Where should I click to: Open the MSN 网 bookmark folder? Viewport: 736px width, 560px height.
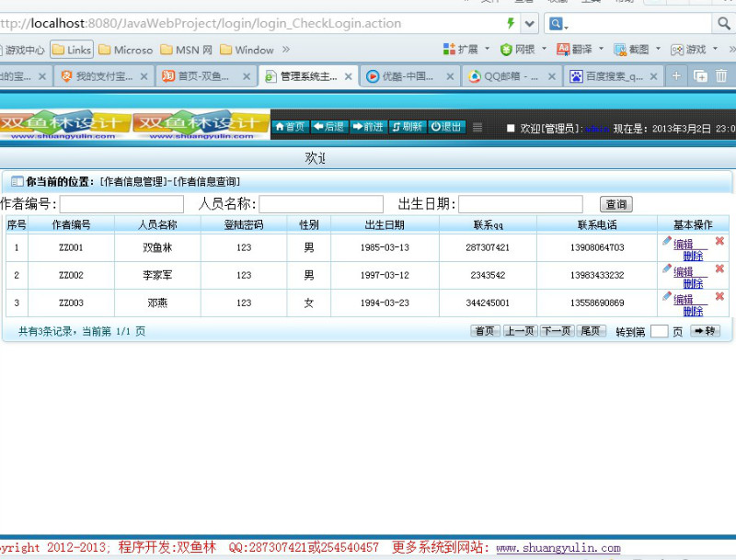[x=187, y=50]
